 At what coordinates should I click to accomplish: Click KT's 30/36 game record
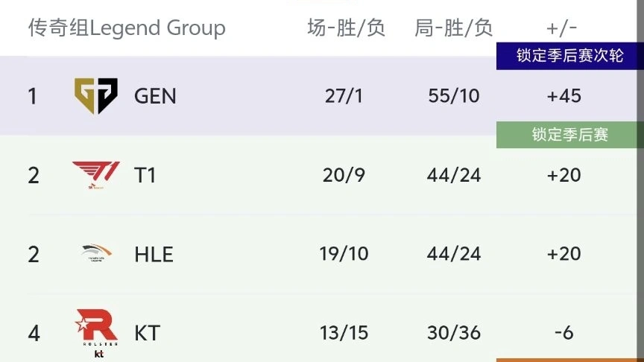[453, 333]
